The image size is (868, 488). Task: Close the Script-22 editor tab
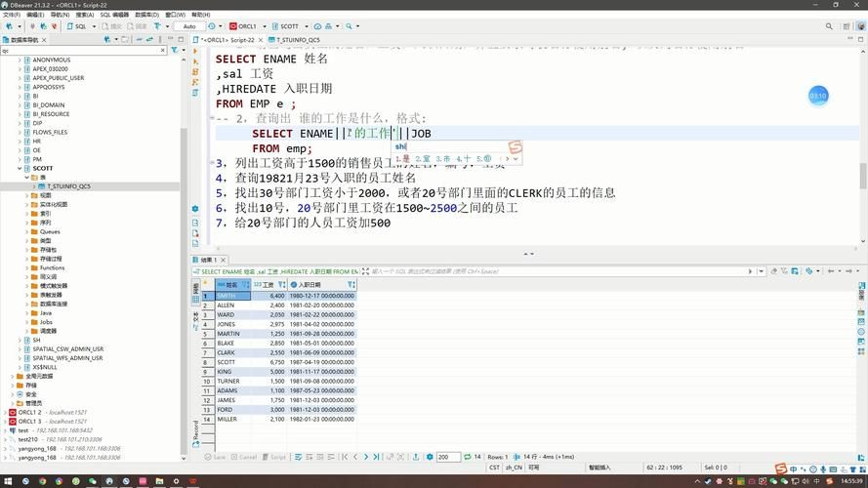point(261,40)
